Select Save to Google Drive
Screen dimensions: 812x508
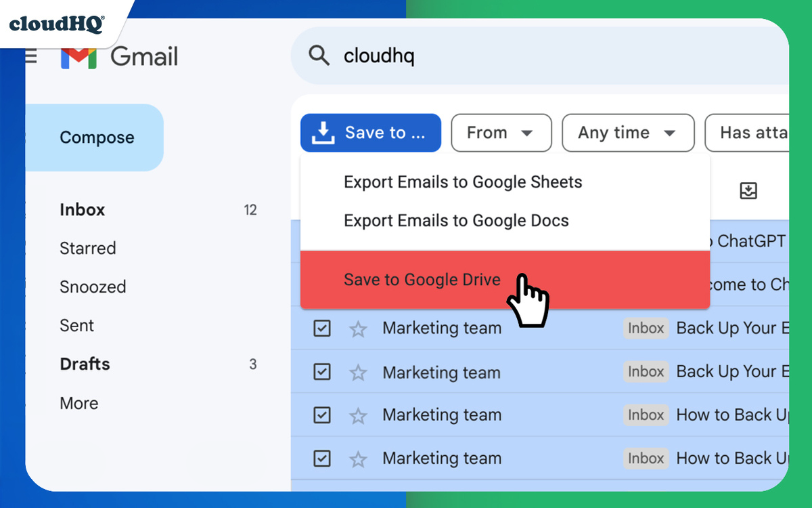(422, 279)
